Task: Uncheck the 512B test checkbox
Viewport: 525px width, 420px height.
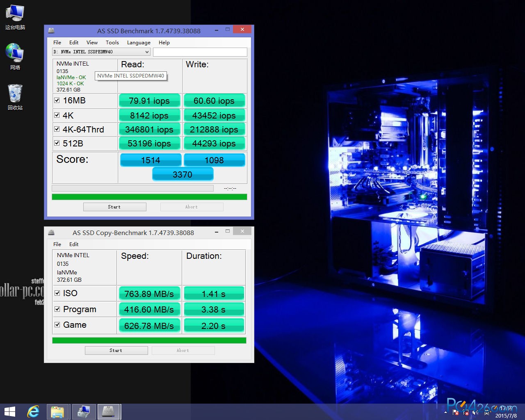Action: 57,143
